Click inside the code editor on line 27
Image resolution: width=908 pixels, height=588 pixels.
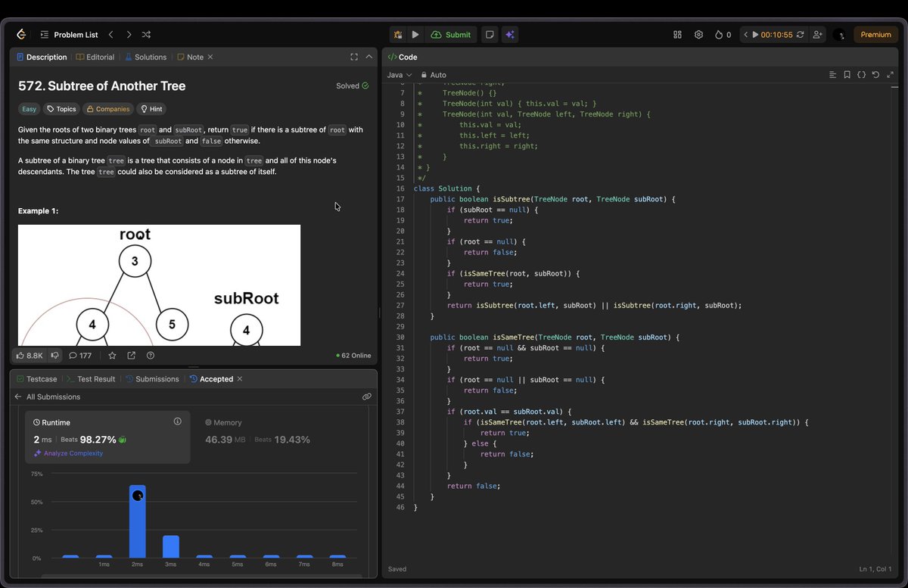[594, 306]
